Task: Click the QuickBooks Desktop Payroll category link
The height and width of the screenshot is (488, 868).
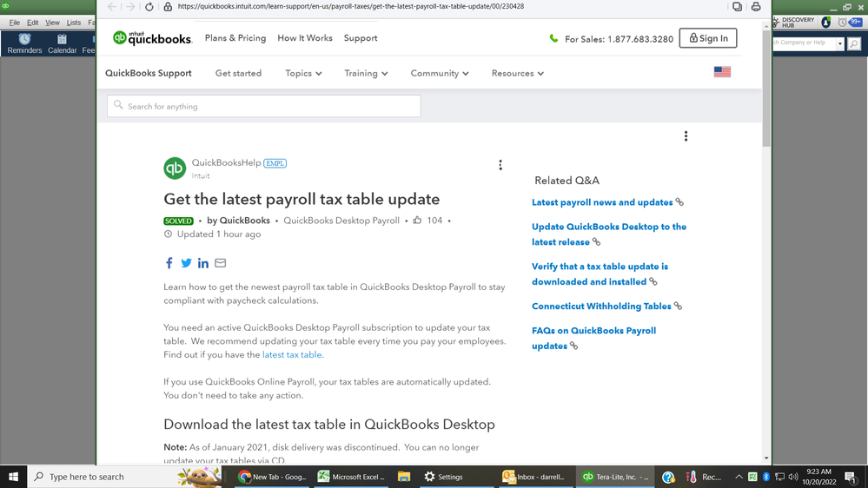Action: [341, 221]
